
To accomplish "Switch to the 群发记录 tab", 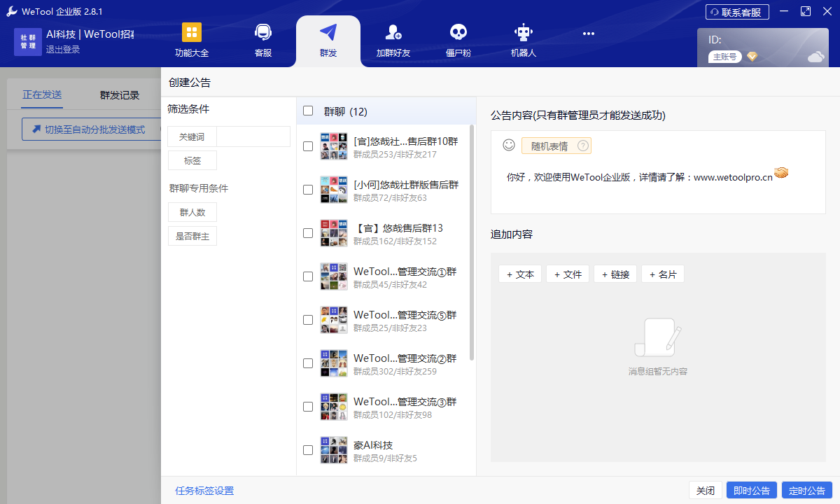I will coord(120,95).
